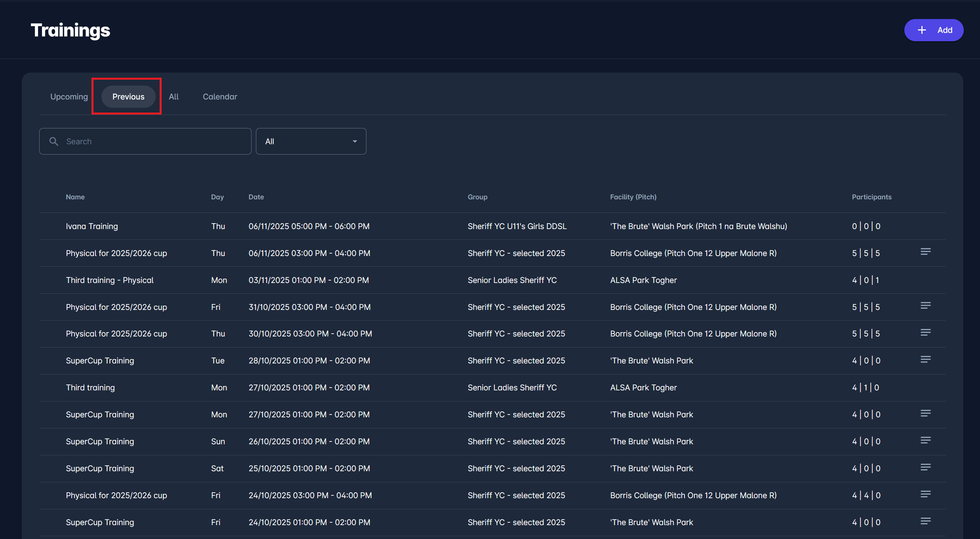This screenshot has width=980, height=539.
Task: Click notes icon on Sunday SuperCup Training row
Action: (925, 440)
